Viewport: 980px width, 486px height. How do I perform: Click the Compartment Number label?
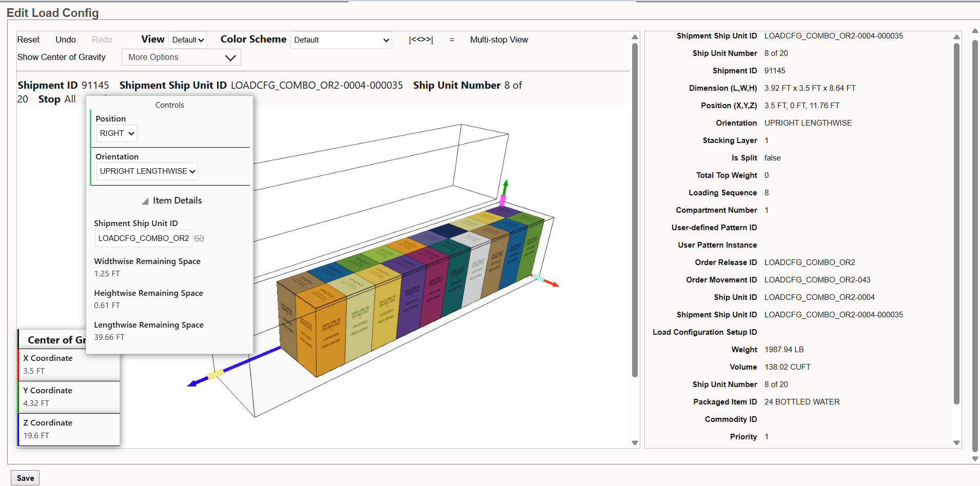716,210
